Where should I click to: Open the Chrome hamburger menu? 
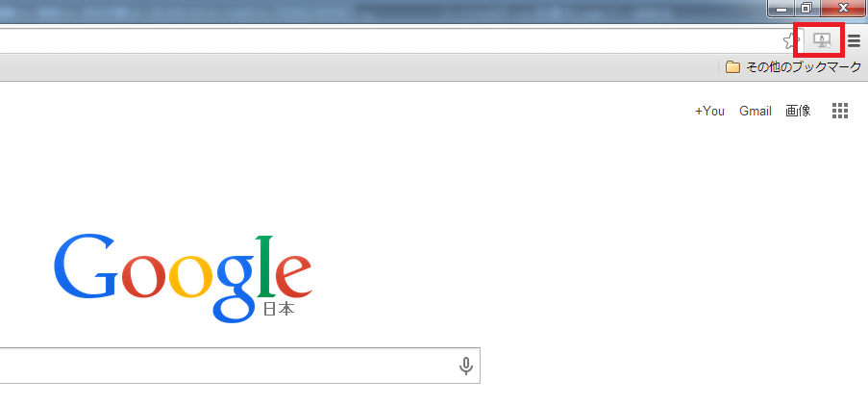(x=855, y=41)
